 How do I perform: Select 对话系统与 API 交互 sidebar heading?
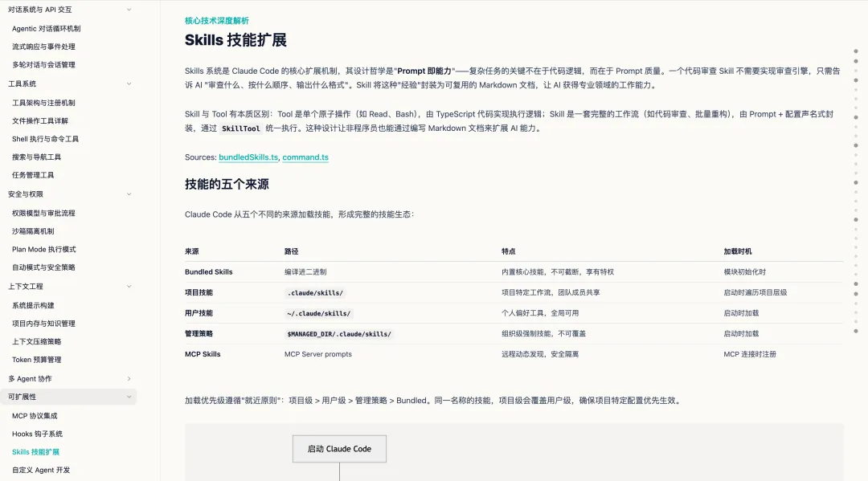click(x=40, y=10)
